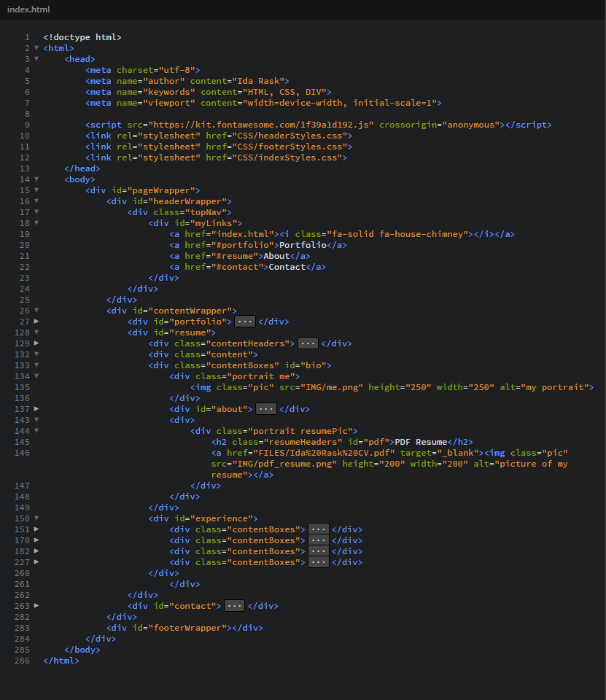Viewport: 606px width, 700px height.
Task: Expand contentBoxes fold arrow on line 151
Action: [36, 529]
